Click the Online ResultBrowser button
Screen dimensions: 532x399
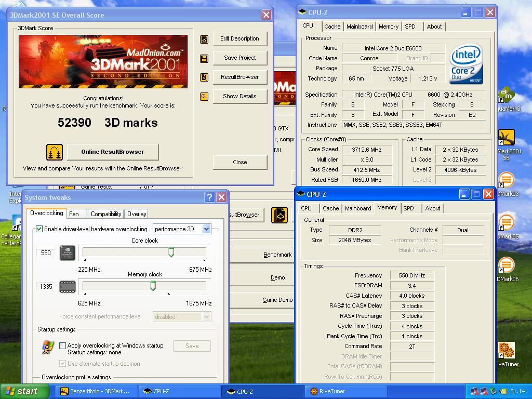point(113,152)
